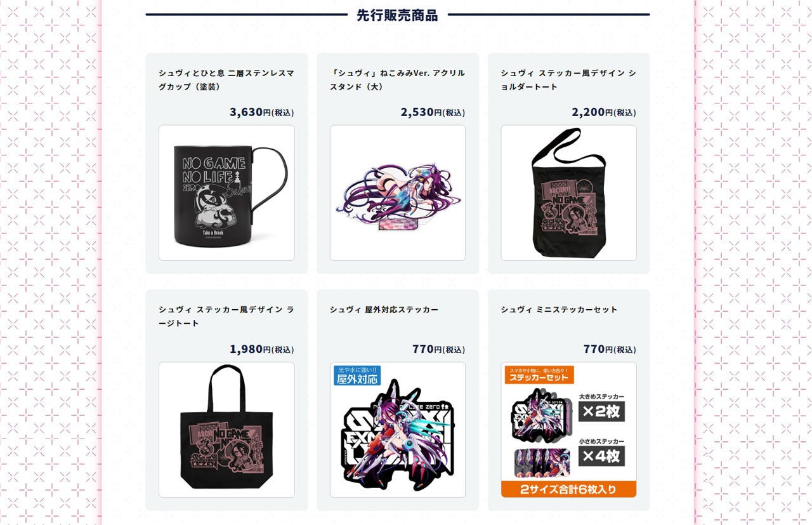The image size is (812, 525).
Task: Click the ラージトート product title
Action: [226, 316]
